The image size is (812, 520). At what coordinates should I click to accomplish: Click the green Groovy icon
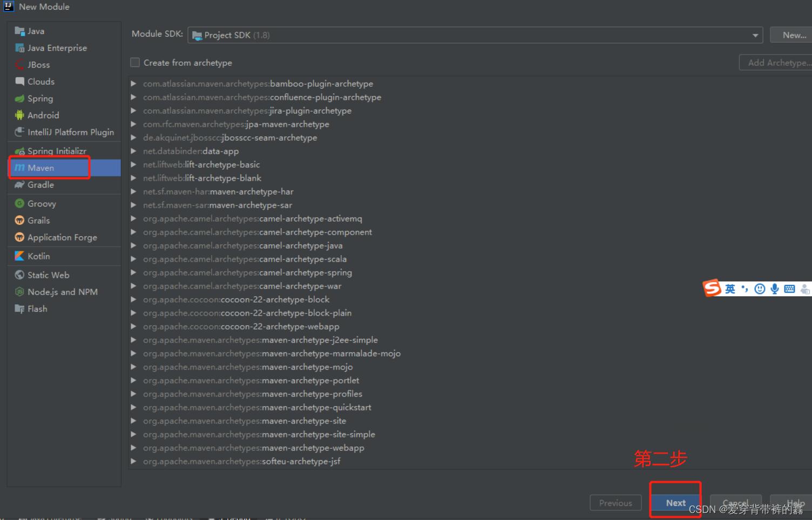tap(19, 204)
